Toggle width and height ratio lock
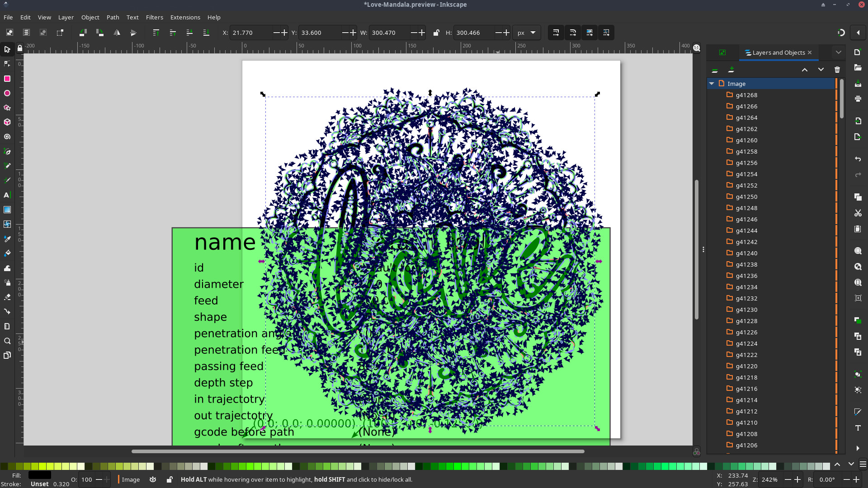Screen dimensions: 868x488 436,33
